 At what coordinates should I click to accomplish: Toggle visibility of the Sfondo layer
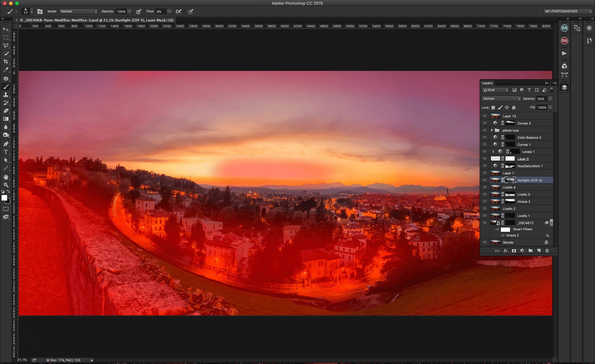485,242
